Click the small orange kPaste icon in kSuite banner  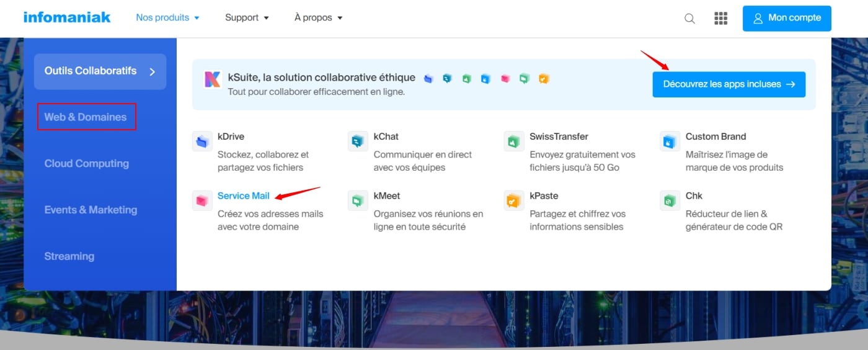(x=544, y=79)
